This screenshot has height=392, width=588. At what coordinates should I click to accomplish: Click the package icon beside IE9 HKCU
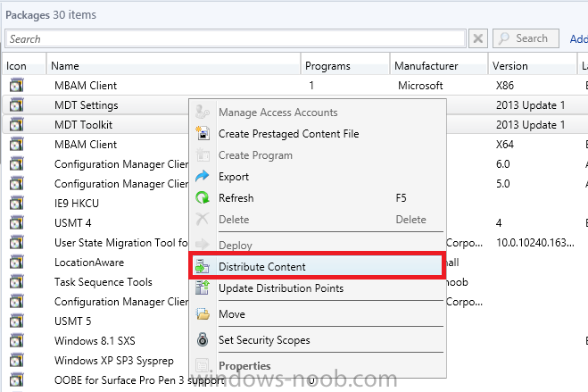16,203
